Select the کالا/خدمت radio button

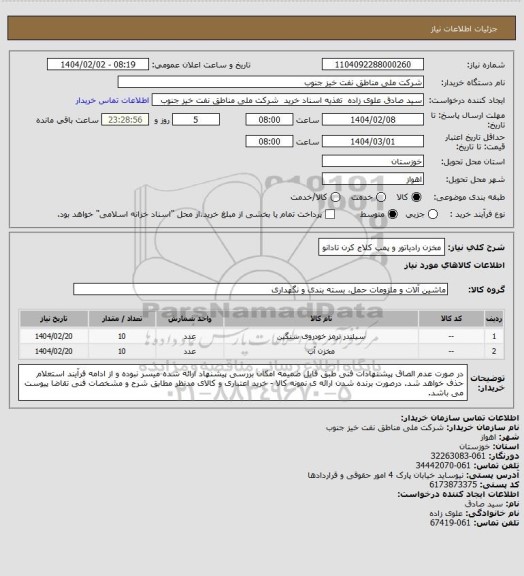point(335,197)
